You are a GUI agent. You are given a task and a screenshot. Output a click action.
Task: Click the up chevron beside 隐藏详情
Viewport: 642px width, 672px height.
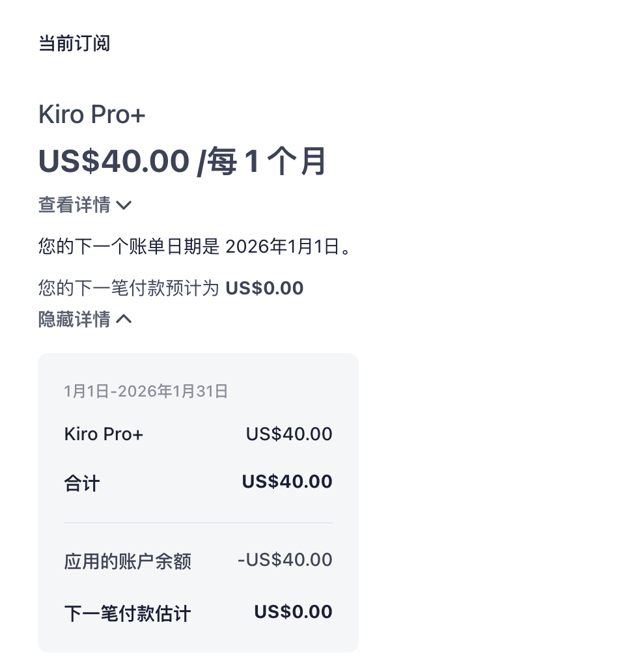(x=124, y=319)
